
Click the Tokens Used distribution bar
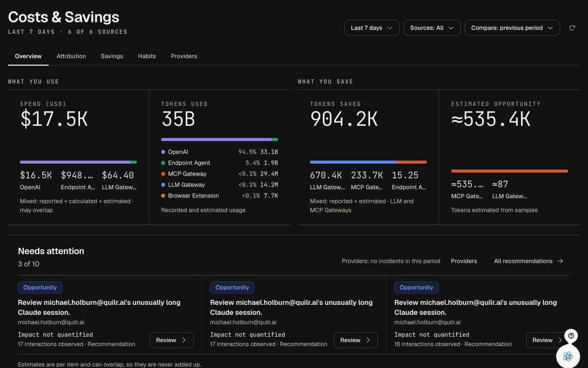point(220,139)
